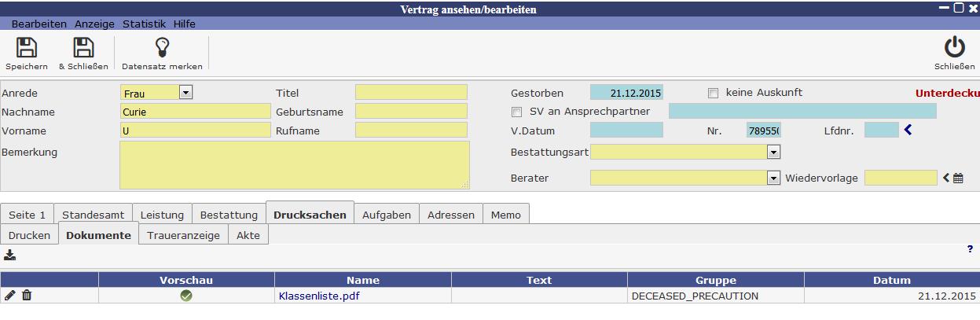Click the Schließen power icon
This screenshot has height=320, width=980.
tap(954, 48)
